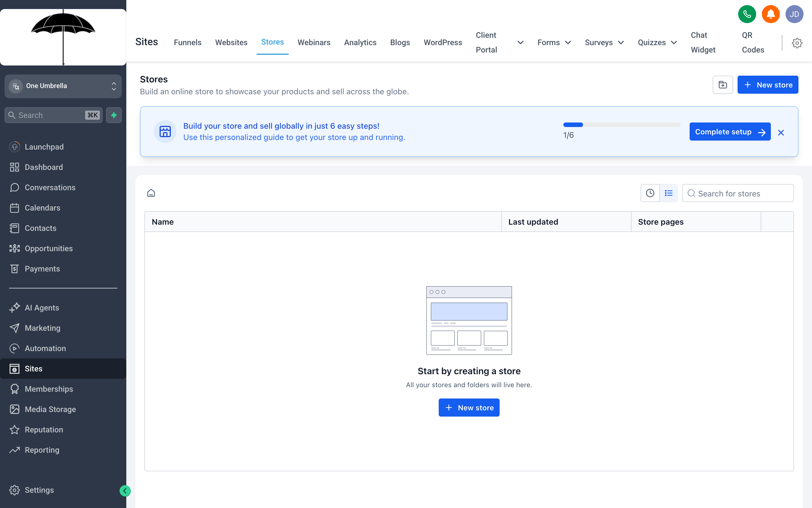Switch to recent view clock icon
The image size is (812, 508).
650,193
